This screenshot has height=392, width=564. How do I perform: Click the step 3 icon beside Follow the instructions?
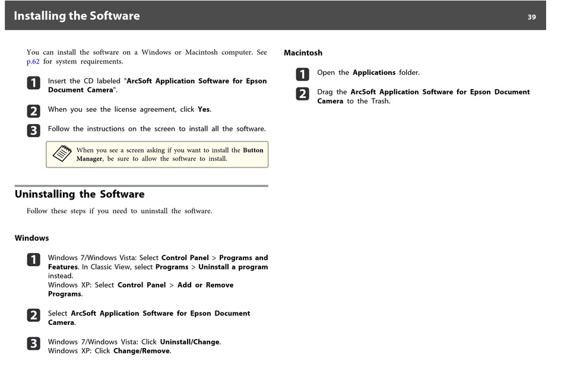click(x=34, y=131)
